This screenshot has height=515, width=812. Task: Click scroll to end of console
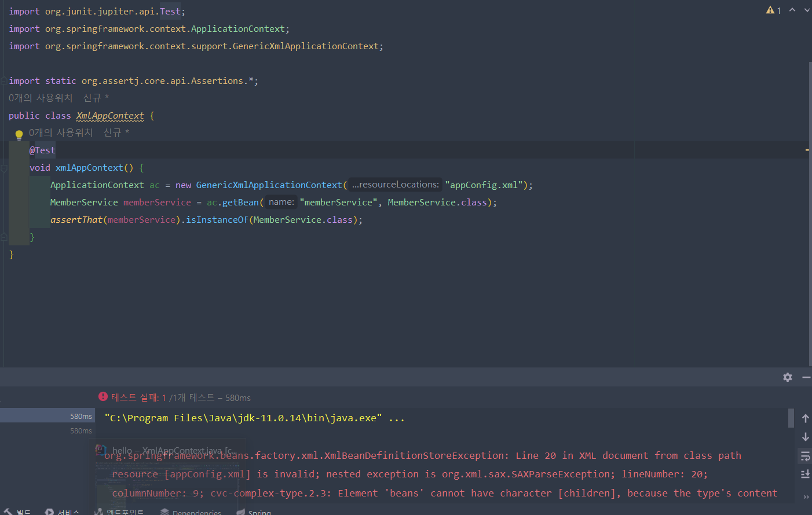[805, 474]
